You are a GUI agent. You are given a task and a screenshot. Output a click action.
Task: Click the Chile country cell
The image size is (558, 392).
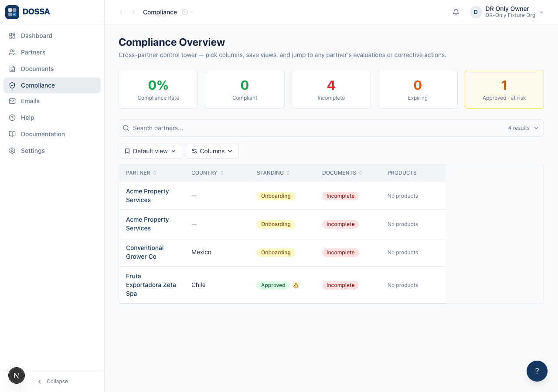[198, 285]
